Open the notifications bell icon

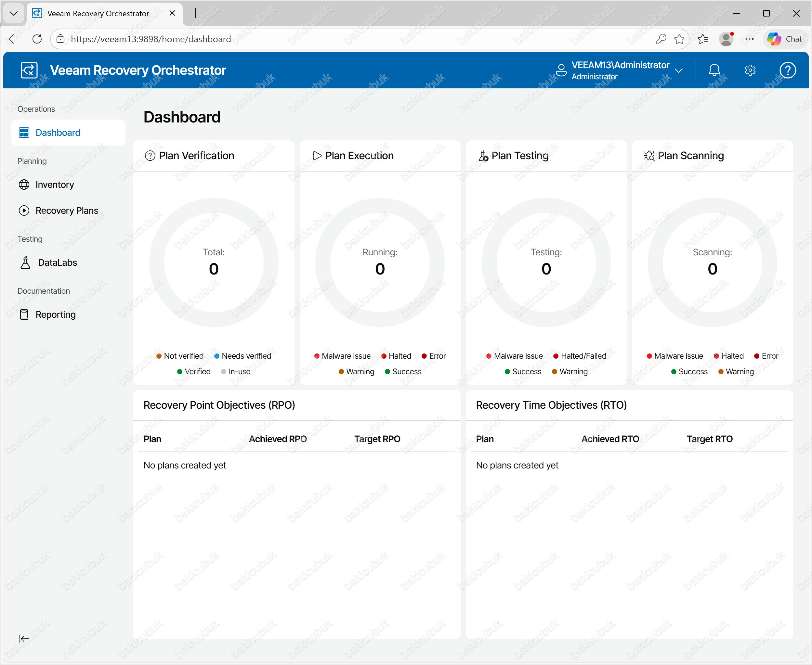(x=714, y=70)
